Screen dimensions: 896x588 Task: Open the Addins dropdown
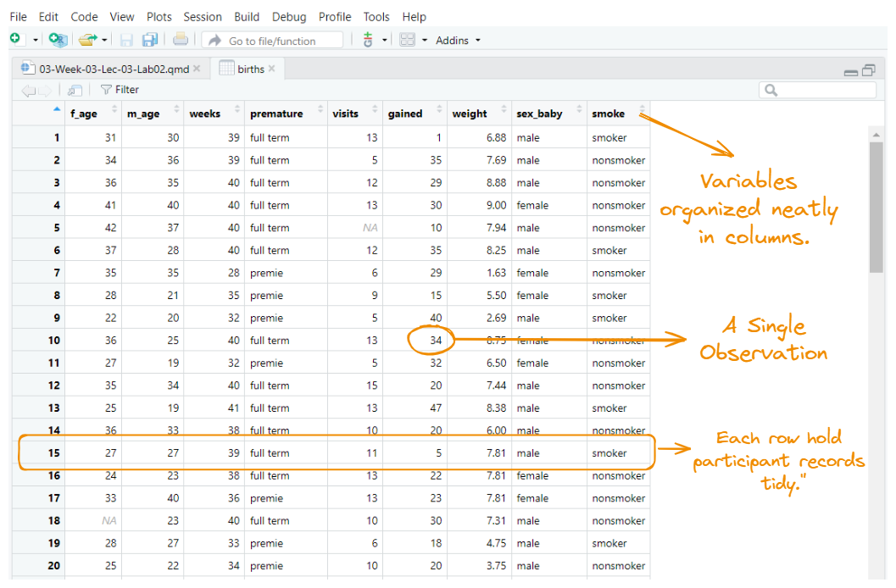[458, 39]
